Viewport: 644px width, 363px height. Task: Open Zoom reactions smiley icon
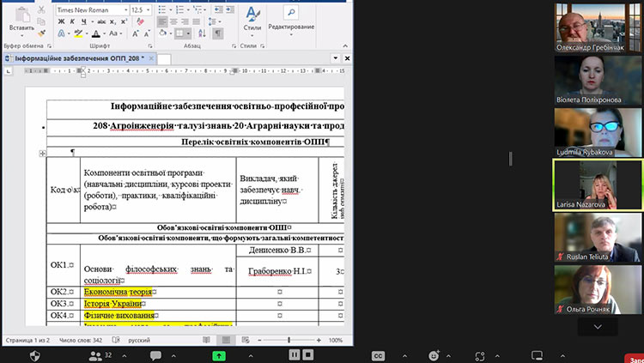(434, 354)
